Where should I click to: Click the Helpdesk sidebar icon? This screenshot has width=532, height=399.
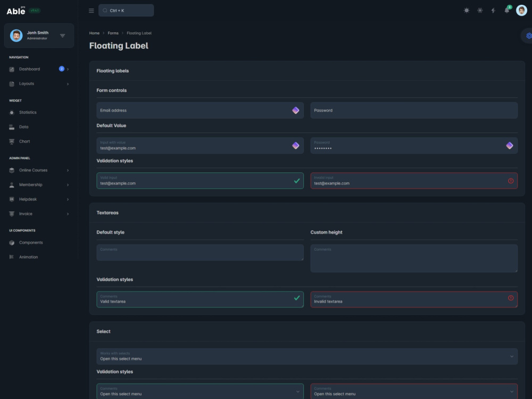(x=12, y=199)
